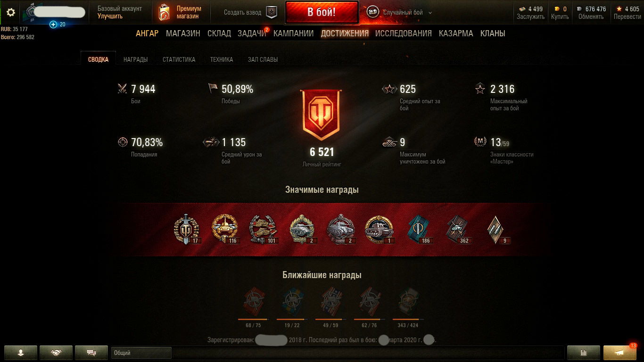644x362 pixels.
Task: Open the Казарма menu
Action: 456,33
